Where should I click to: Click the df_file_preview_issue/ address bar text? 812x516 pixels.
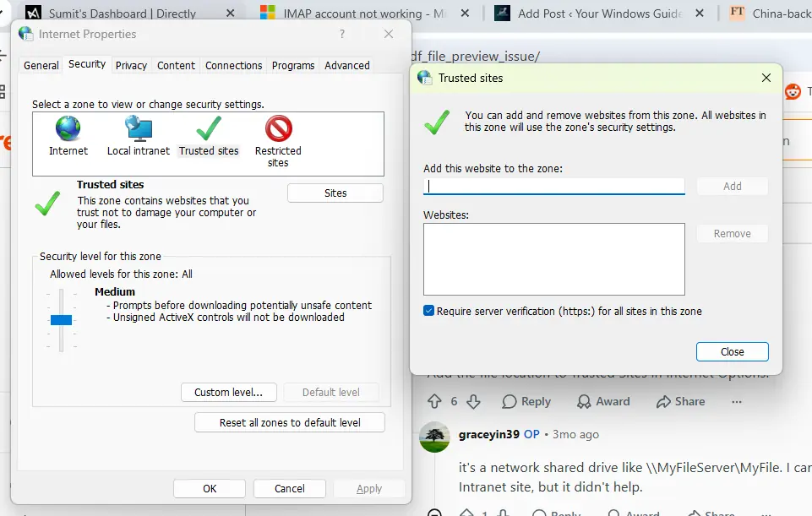coord(476,57)
